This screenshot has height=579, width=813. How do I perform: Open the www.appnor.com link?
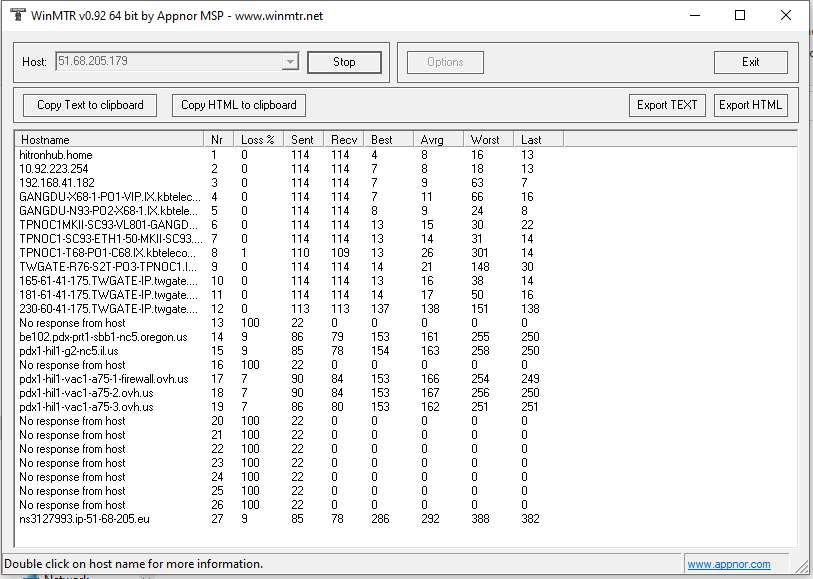tap(728, 564)
